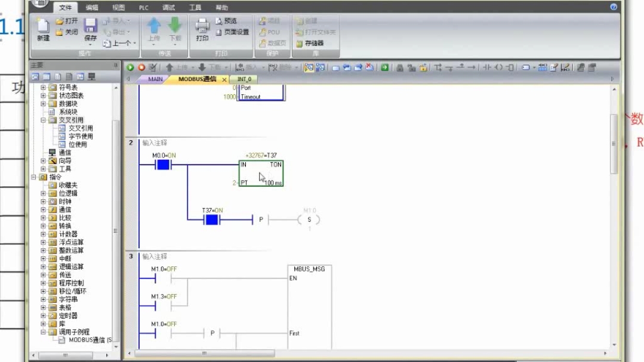Click the 页面设置 page setup button
The height and width of the screenshot is (362, 644).
pyautogui.click(x=232, y=32)
